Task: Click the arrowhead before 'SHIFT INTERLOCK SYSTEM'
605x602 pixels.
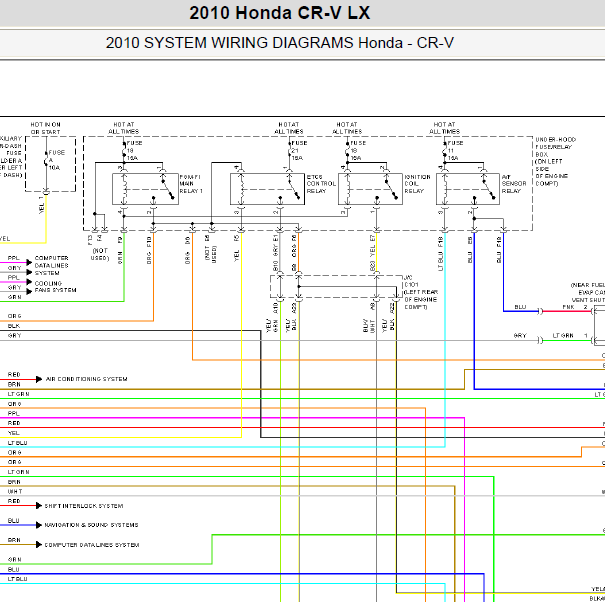Action: [x=39, y=506]
